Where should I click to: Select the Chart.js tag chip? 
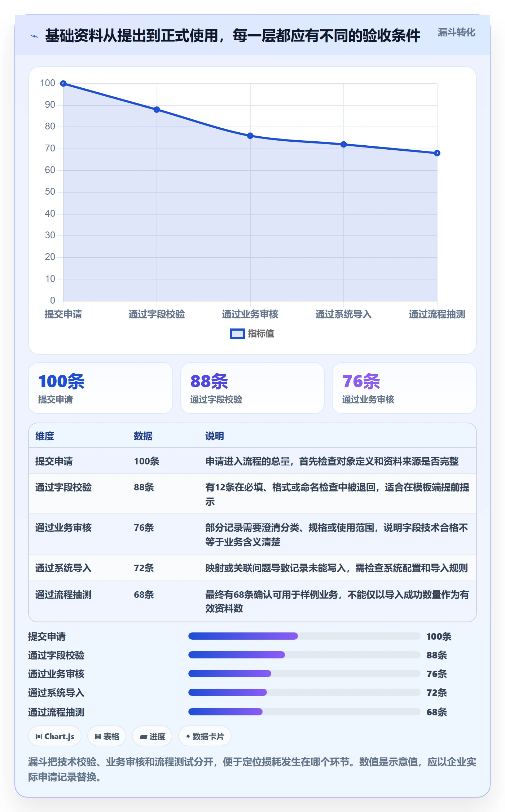pyautogui.click(x=55, y=736)
